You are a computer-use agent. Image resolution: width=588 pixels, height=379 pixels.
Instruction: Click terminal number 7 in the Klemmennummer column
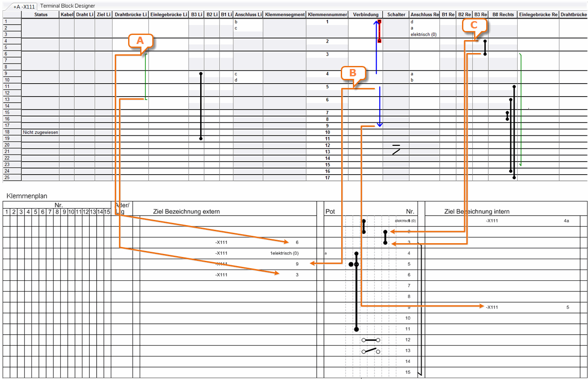click(x=328, y=113)
